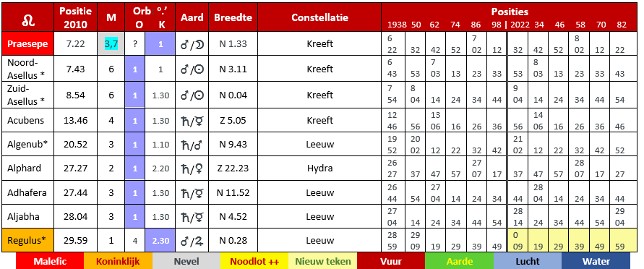Select the Mars/Moon glyph in the Praesepe row
Viewport: 644px width, 269px height.
click(x=192, y=44)
